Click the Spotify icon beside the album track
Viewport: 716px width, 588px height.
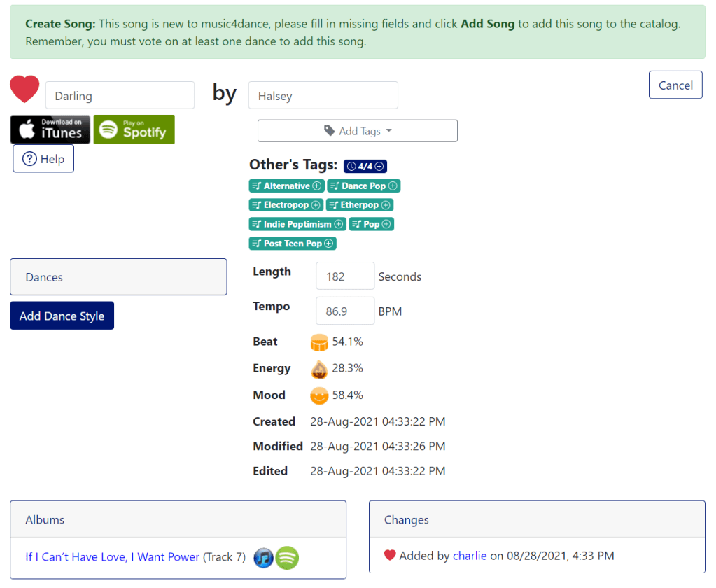point(287,558)
